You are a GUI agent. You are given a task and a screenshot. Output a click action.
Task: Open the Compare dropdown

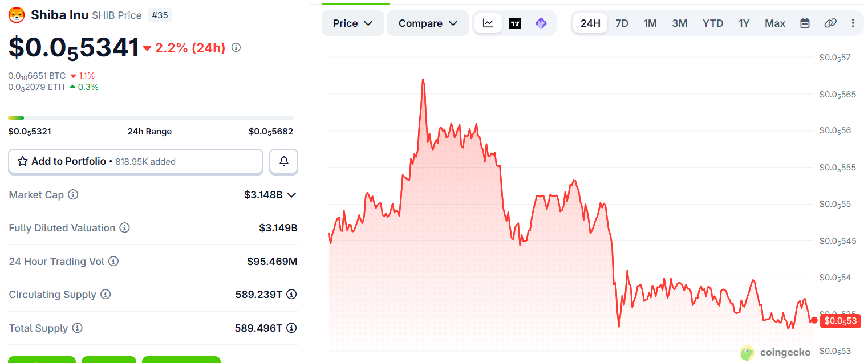pyautogui.click(x=428, y=23)
